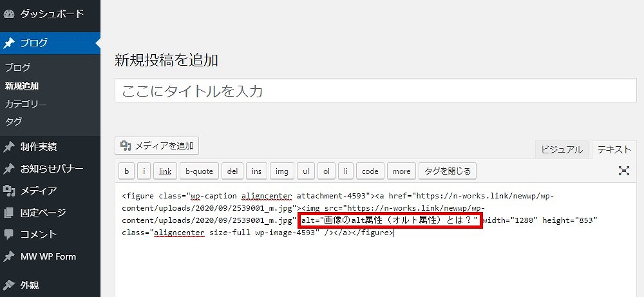Click the comment bubble icon beside コメント
Image resolution: width=644 pixels, height=297 pixels.
8,235
